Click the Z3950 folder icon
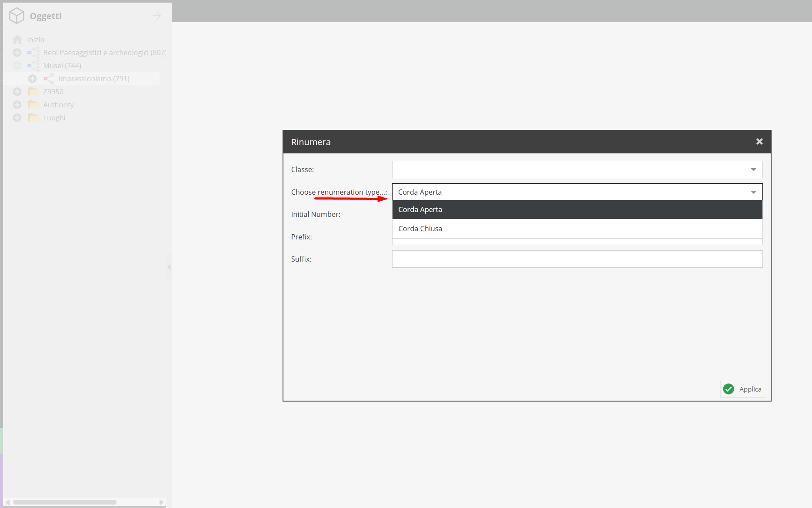This screenshot has height=508, width=812. [x=33, y=92]
